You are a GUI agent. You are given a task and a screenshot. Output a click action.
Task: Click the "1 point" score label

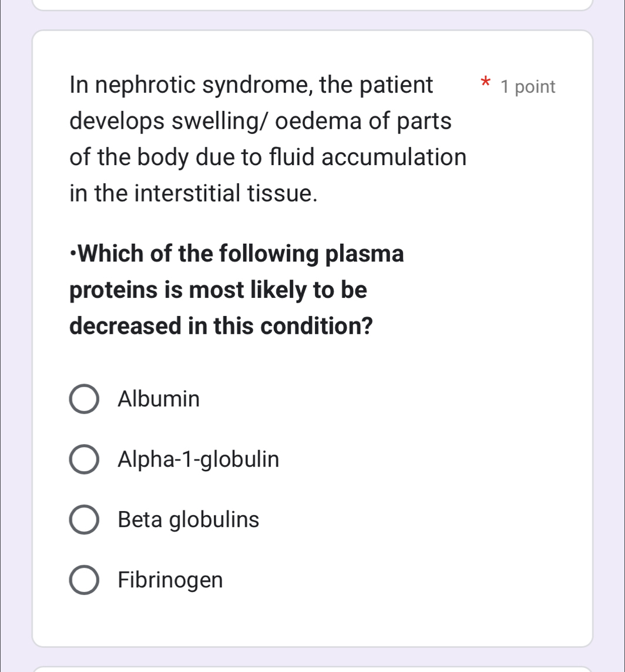tap(528, 87)
